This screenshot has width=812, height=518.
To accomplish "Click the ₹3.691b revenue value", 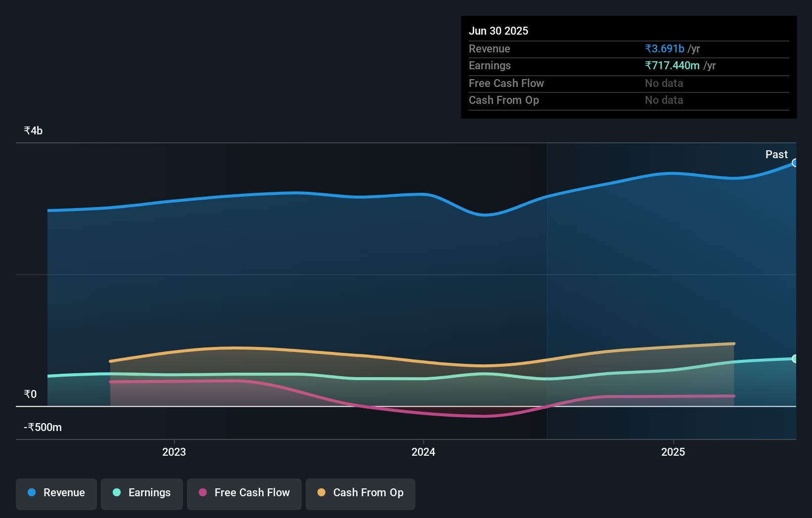I will [x=665, y=48].
